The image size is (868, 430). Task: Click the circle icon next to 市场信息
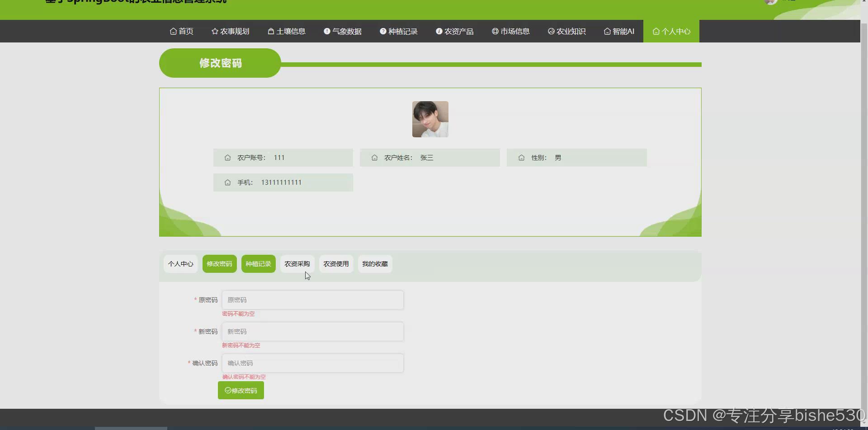(x=495, y=31)
